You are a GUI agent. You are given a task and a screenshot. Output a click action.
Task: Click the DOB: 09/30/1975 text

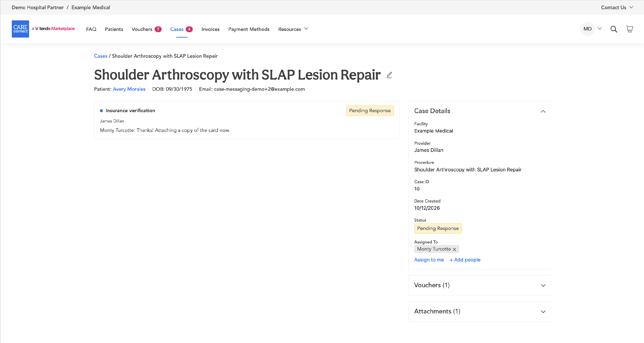pyautogui.click(x=172, y=89)
